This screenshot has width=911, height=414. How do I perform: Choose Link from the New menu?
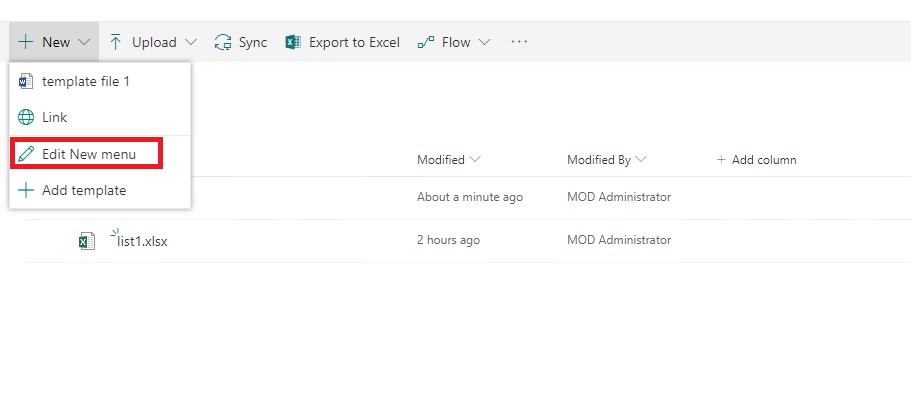click(x=100, y=117)
